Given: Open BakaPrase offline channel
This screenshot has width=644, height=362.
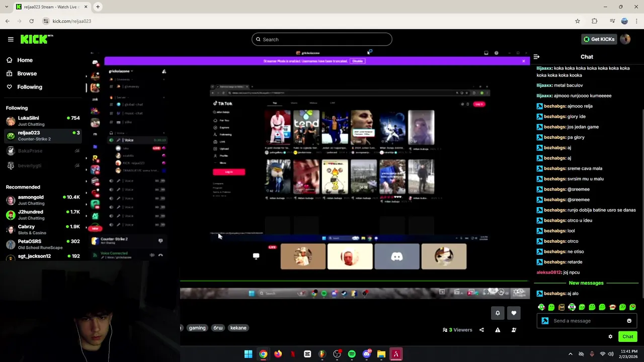Looking at the screenshot, I should tap(43, 151).
